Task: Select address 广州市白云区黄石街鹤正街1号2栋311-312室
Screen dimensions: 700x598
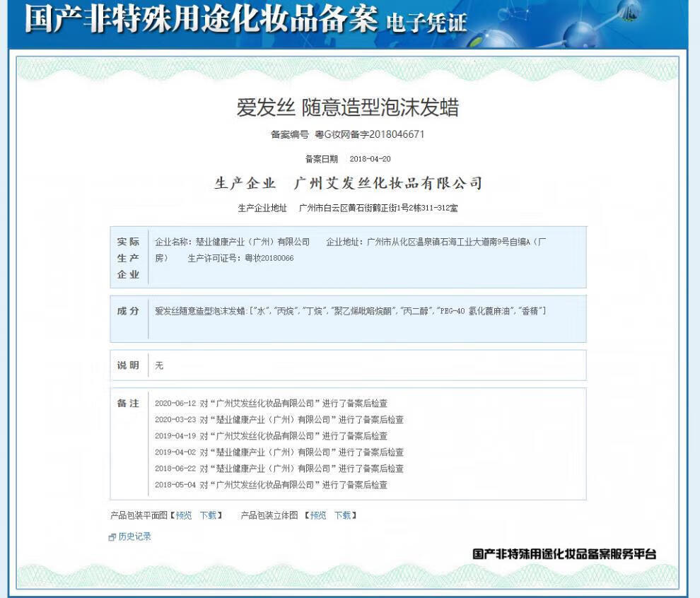Action: [x=378, y=208]
